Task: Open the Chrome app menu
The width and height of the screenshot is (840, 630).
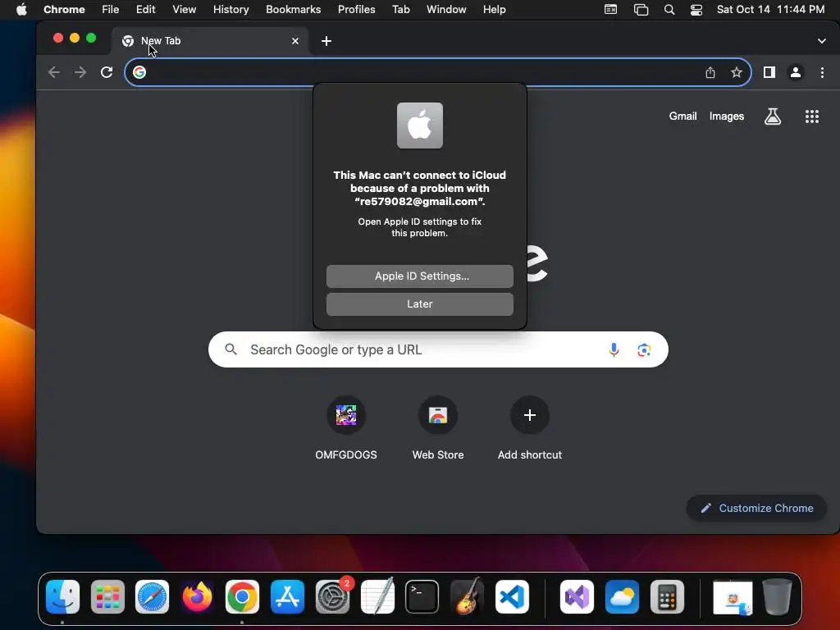Action: 64,9
